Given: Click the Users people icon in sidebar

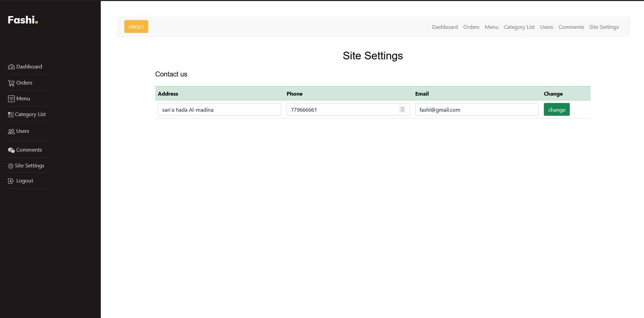Looking at the screenshot, I should tap(11, 131).
